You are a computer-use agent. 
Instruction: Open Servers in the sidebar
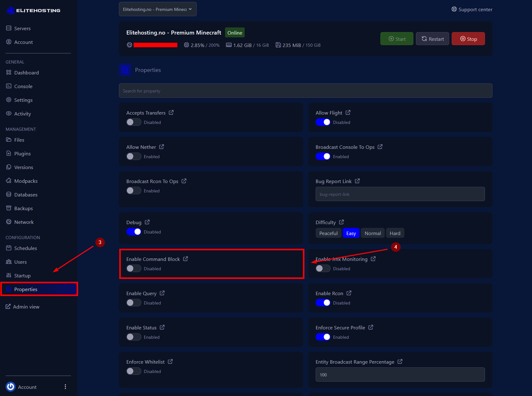[18, 28]
